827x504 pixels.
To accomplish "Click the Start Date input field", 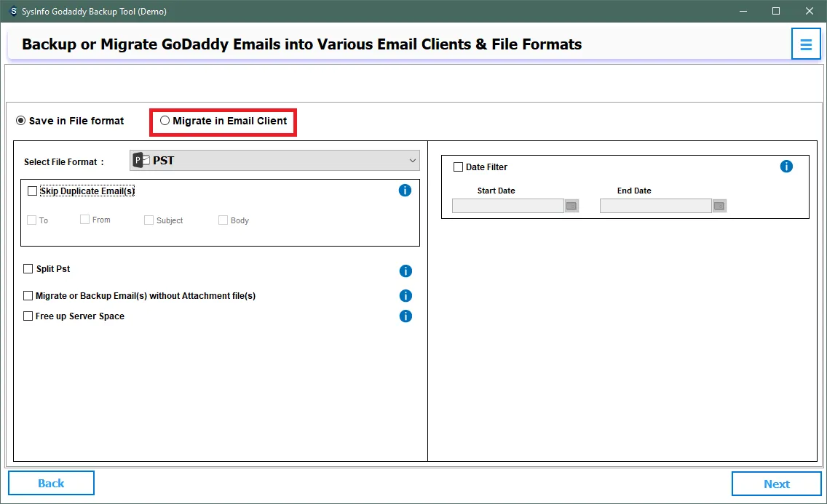I will tap(507, 207).
